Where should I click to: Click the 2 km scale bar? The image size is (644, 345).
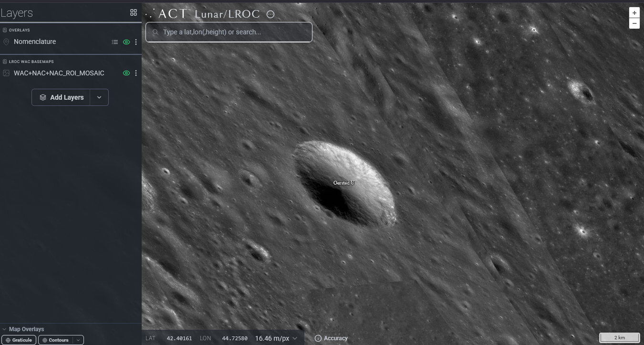click(619, 338)
